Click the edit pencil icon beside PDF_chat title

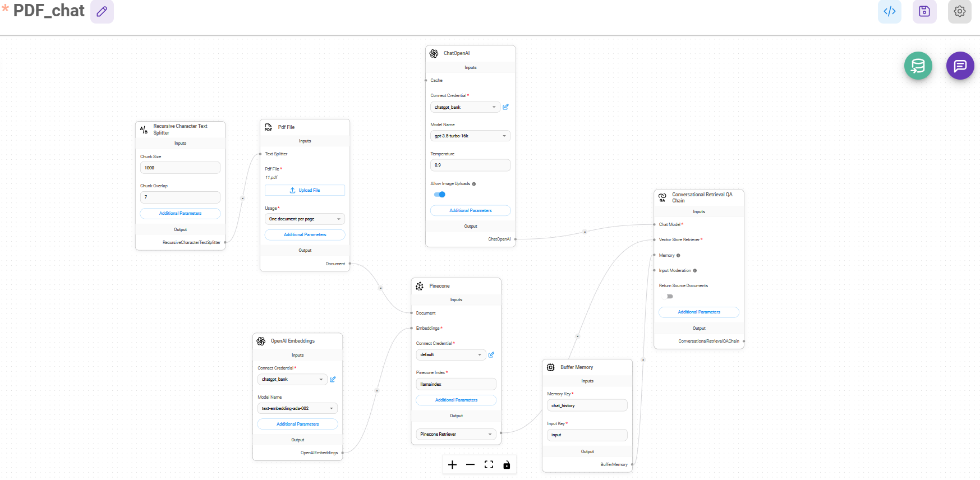click(102, 11)
